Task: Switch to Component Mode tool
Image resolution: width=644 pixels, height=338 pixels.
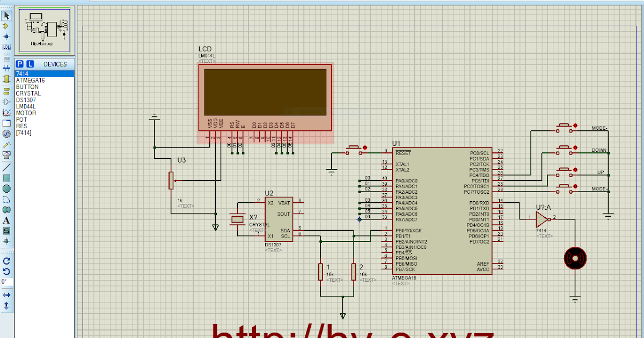Action: 6,26
